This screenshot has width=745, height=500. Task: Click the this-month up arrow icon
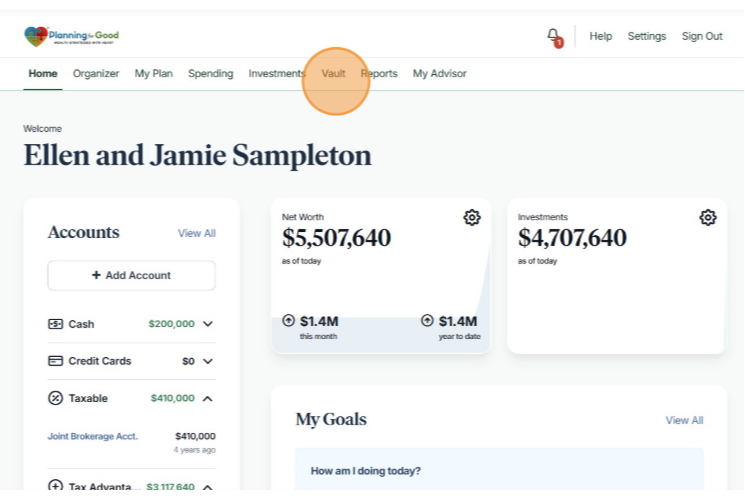point(289,321)
